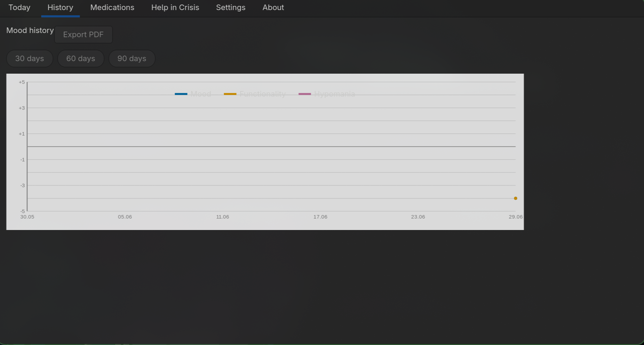Open the Help in Crisis tab
Screen dimensions: 644x345
pos(175,8)
